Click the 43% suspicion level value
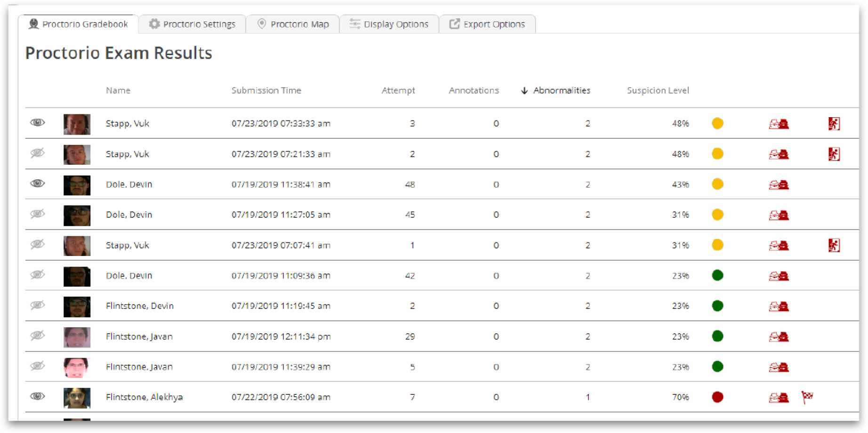This screenshot has width=868, height=433. coord(681,184)
